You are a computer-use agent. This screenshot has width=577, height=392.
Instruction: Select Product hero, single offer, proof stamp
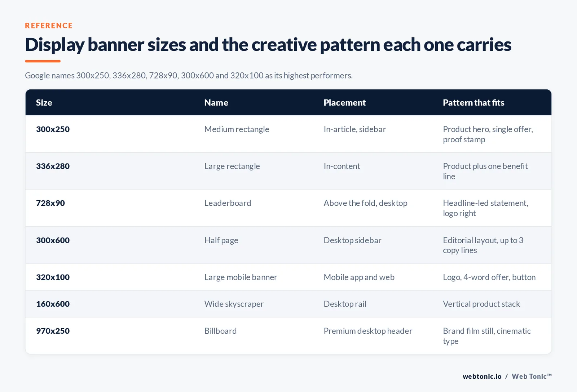[488, 134]
